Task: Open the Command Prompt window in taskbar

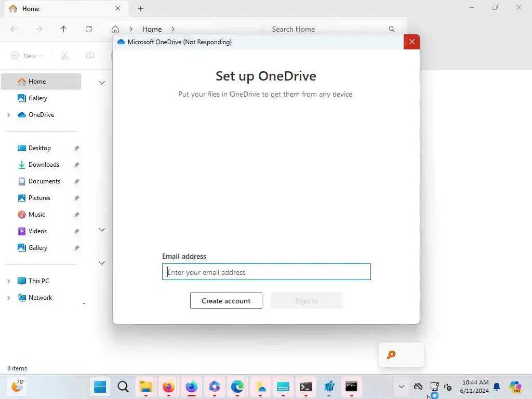Action: pyautogui.click(x=351, y=387)
